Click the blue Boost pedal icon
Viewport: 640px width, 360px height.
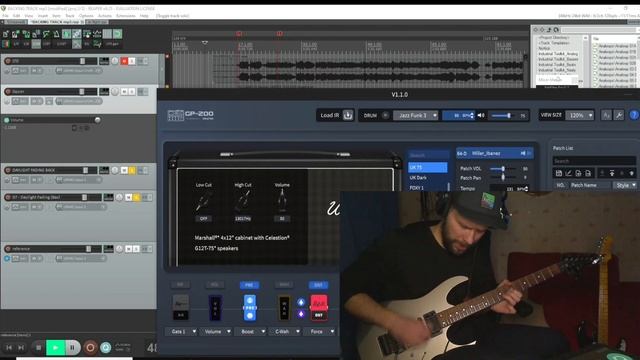point(250,307)
